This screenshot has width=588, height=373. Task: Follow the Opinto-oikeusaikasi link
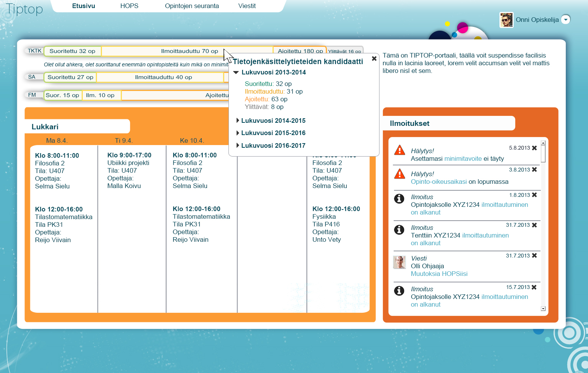[439, 182]
